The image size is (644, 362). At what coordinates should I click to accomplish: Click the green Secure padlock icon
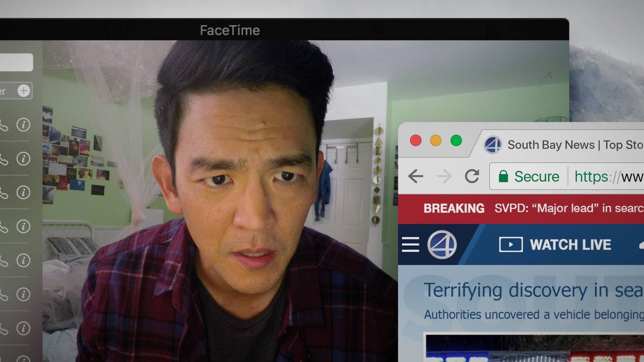click(504, 176)
